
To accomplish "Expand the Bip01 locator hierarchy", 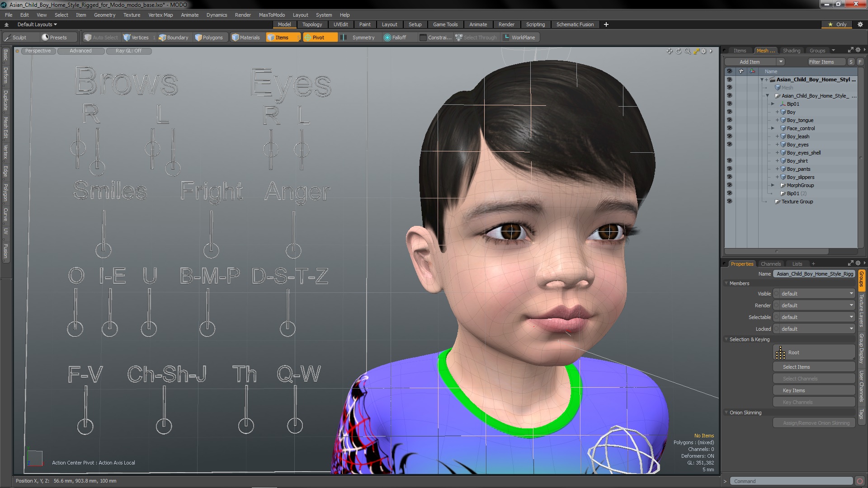I will [x=773, y=104].
